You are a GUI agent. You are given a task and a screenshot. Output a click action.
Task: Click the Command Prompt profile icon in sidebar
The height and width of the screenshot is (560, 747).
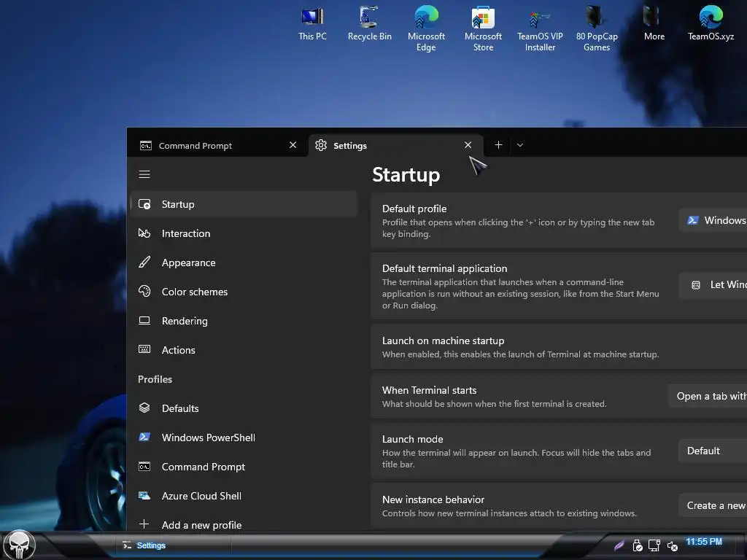(x=144, y=466)
